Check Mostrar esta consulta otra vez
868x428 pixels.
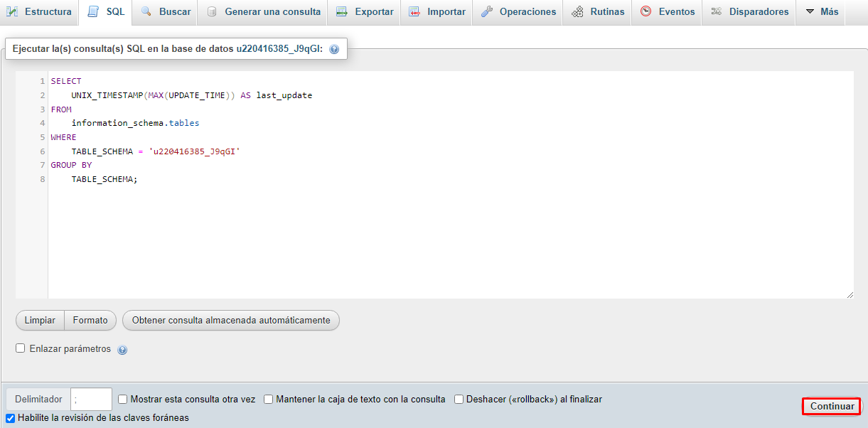123,400
